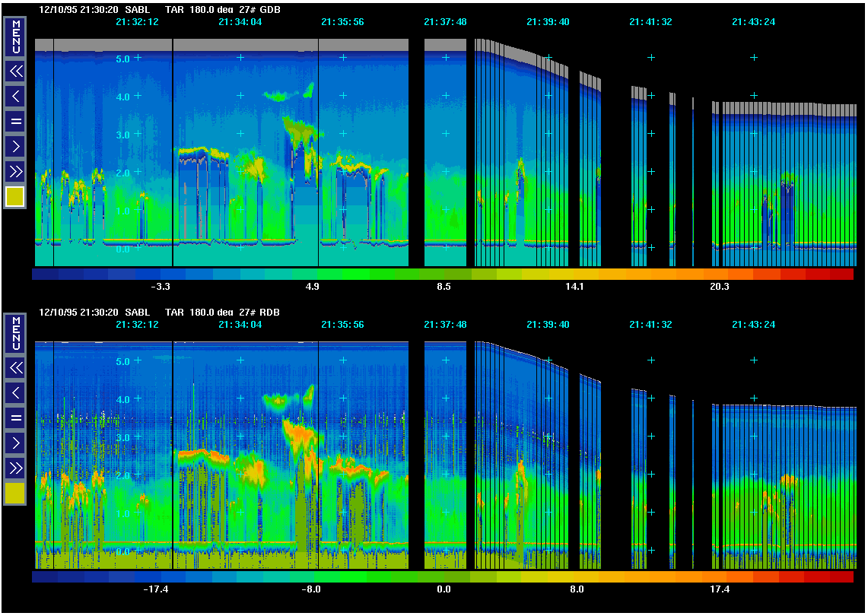Screen dimensions: 868x616
Task: Select the yellow square swatch in top panel
Action: (x=15, y=197)
